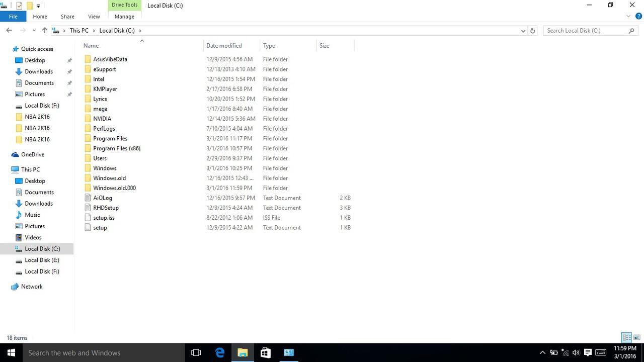Open the Windows Store taskbar icon
Viewport: 644px width, 362px height.
pos(266,352)
